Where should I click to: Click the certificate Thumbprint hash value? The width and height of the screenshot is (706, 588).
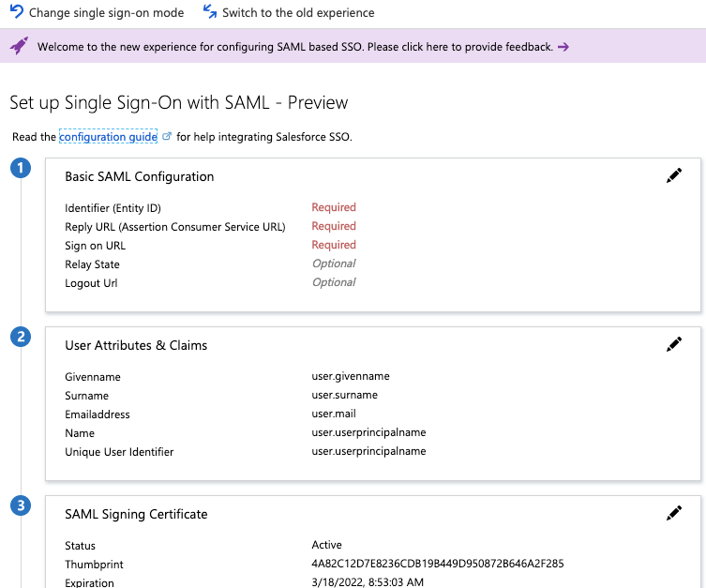[438, 564]
